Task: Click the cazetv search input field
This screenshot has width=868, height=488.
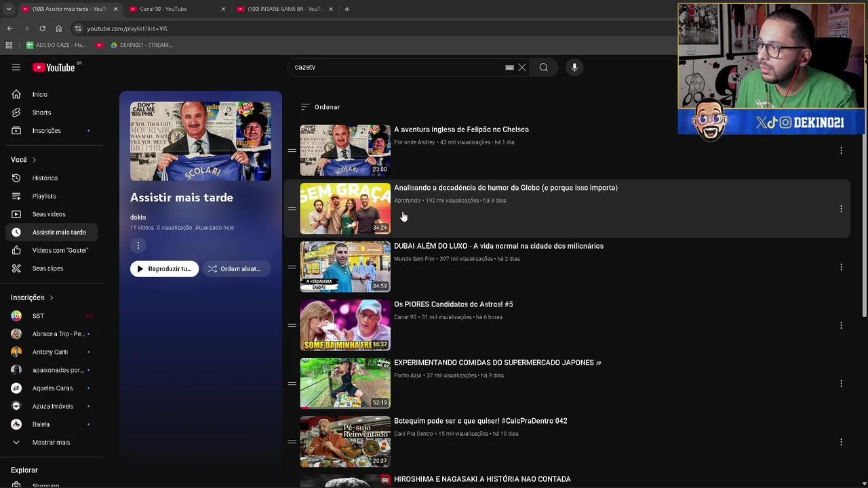Action: [x=397, y=67]
